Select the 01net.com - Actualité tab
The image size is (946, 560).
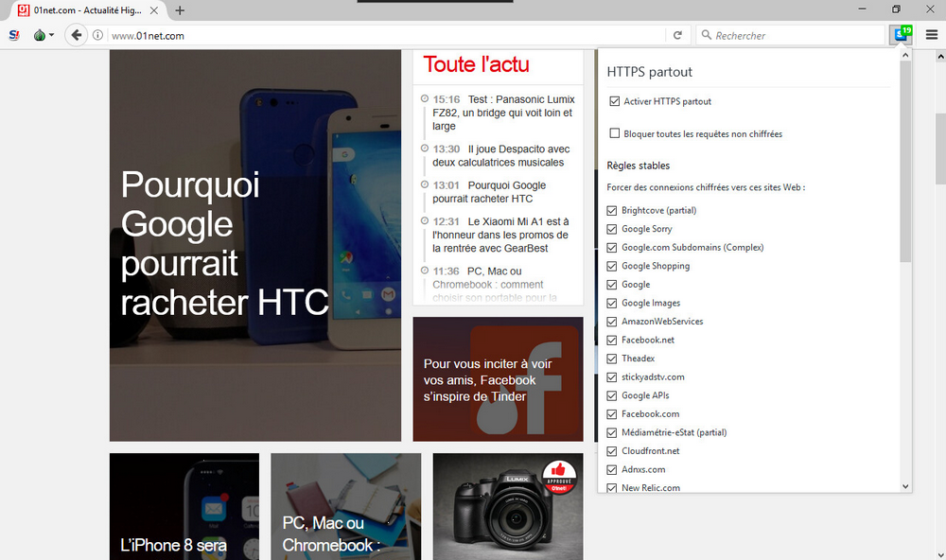point(87,10)
